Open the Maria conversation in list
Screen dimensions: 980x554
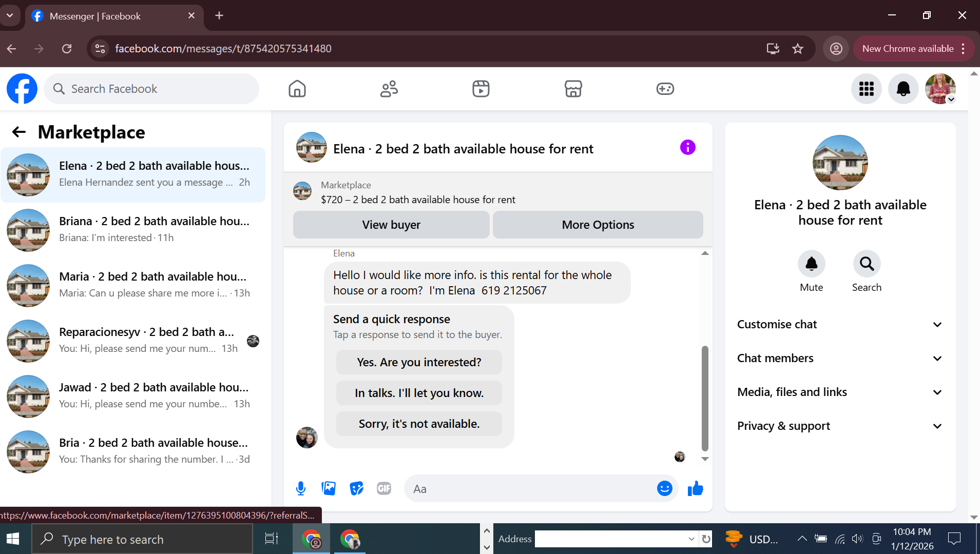[x=133, y=286]
